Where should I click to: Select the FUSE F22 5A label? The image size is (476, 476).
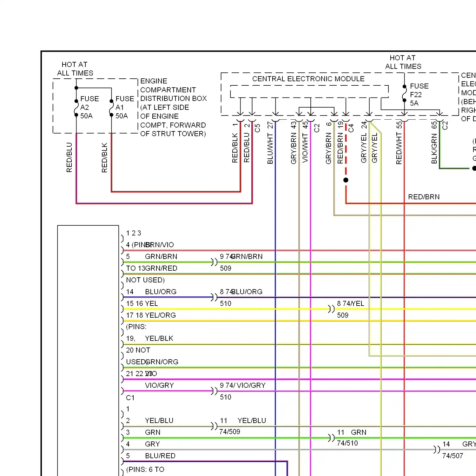419,95
